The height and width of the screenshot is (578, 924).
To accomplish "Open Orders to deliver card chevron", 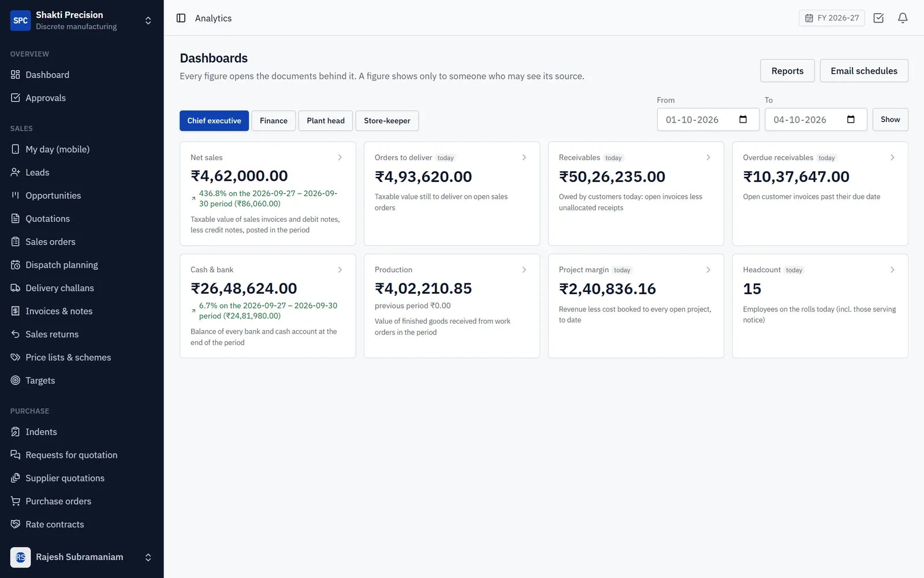I will tap(524, 157).
